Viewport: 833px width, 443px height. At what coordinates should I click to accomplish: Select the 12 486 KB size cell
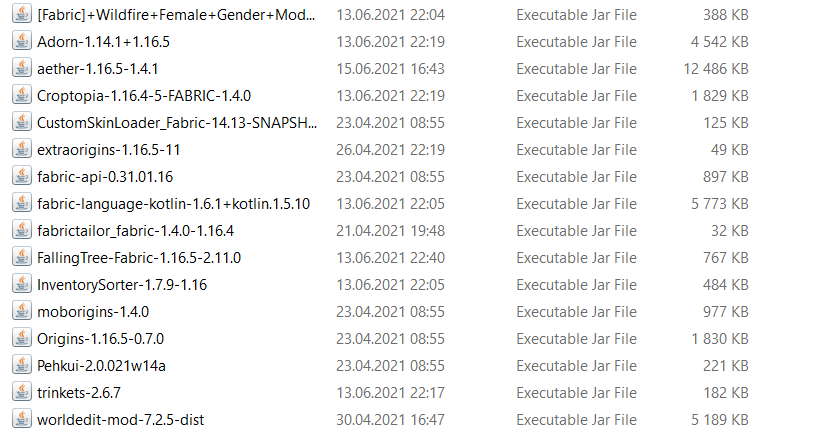point(716,69)
